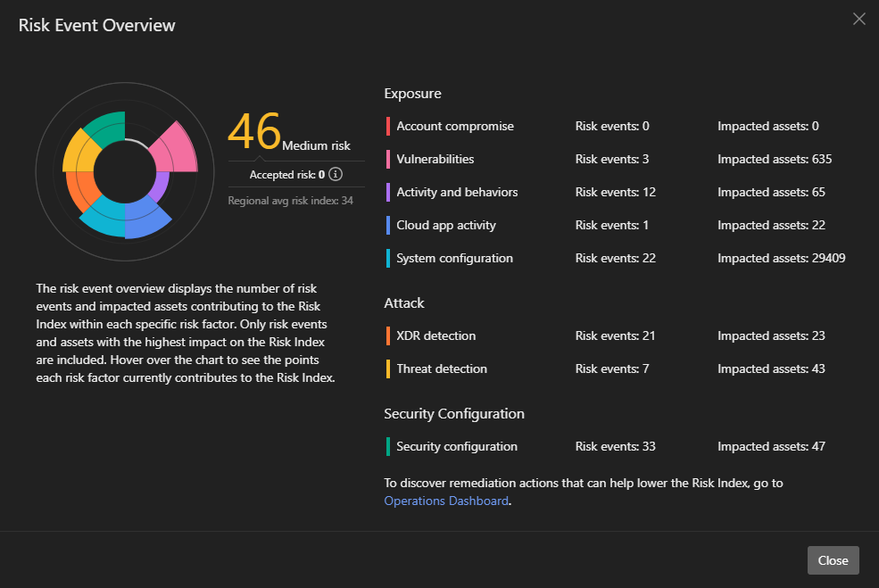Click the purple Activity and behaviors chart segment
This screenshot has height=588, width=879.
159,187
